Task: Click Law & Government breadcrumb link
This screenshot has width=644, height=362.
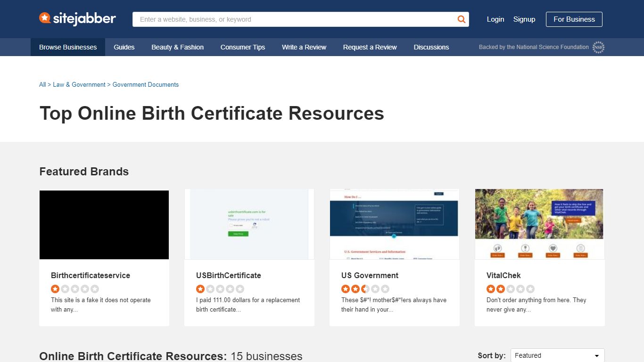Action: (x=79, y=85)
